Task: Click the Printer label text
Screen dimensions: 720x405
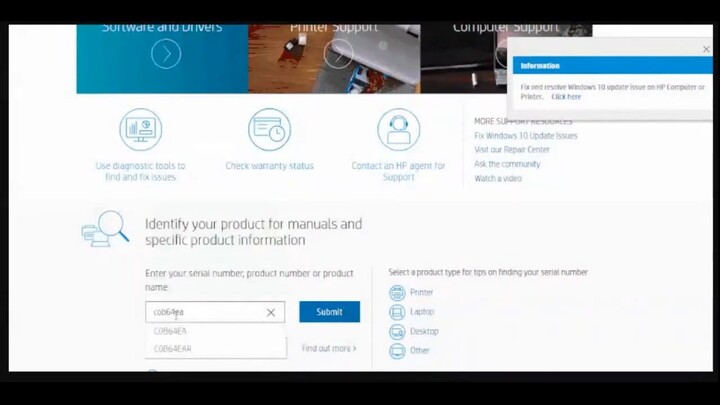Action: click(422, 292)
